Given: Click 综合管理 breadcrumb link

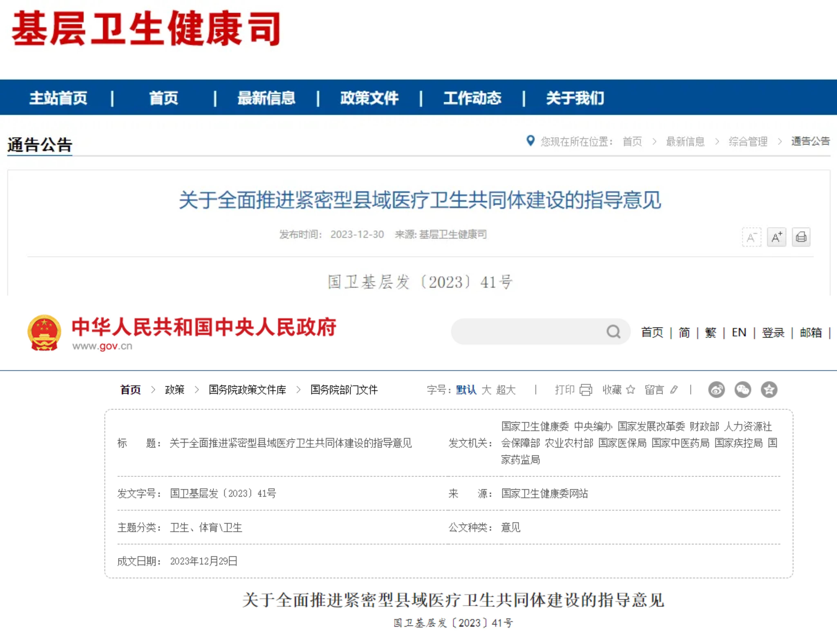Looking at the screenshot, I should tap(748, 142).
